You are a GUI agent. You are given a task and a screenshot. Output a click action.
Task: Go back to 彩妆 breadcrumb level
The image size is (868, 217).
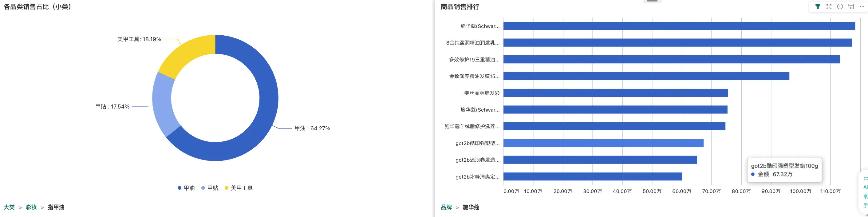(31, 207)
